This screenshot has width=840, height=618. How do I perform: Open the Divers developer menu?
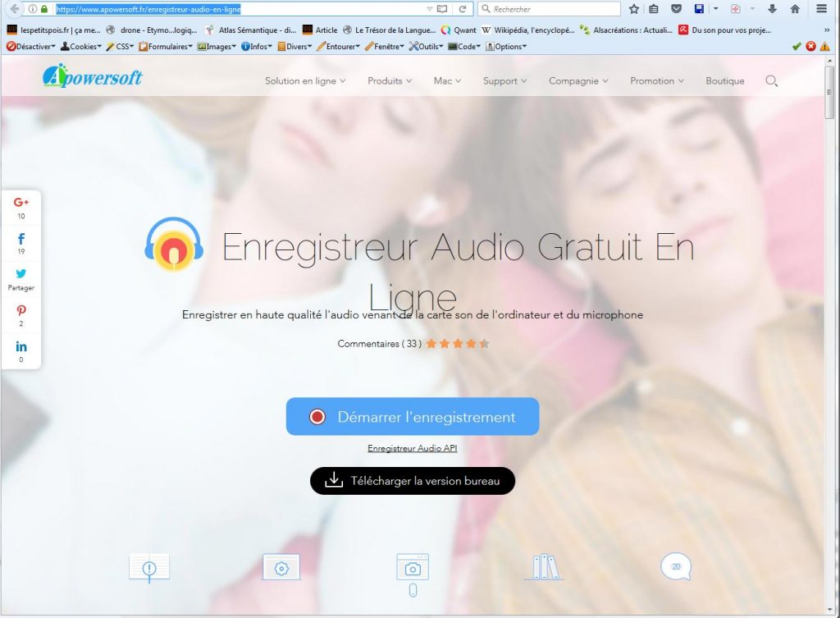[x=294, y=46]
